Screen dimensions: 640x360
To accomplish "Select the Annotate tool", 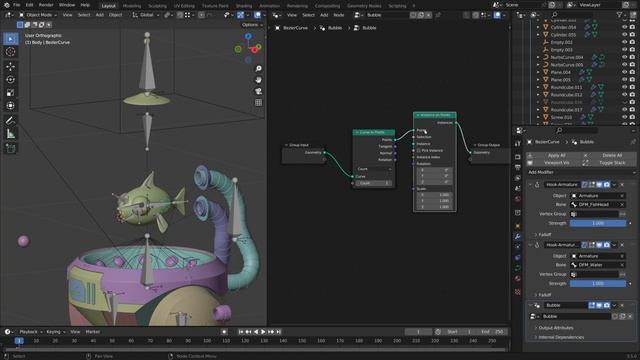I will (x=11, y=120).
